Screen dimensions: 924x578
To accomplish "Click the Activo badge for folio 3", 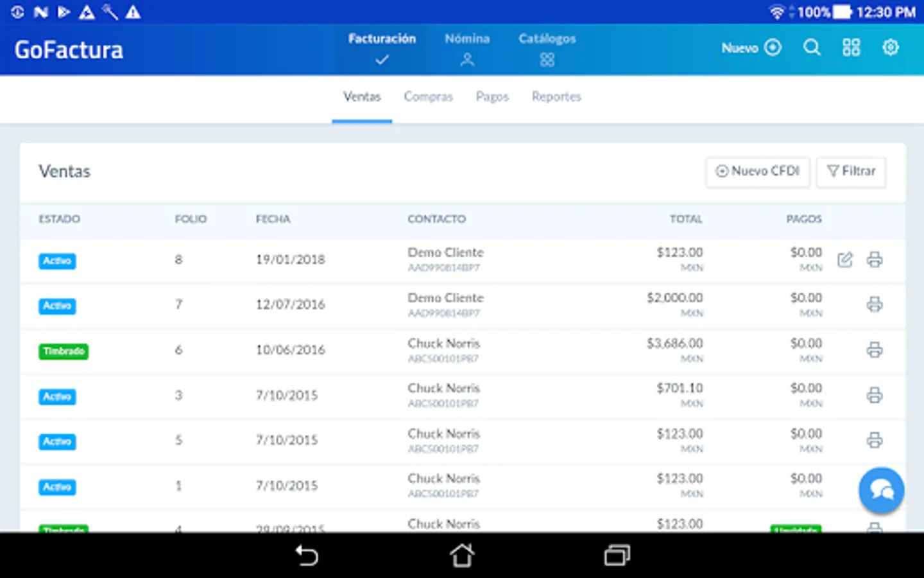I will [x=57, y=396].
